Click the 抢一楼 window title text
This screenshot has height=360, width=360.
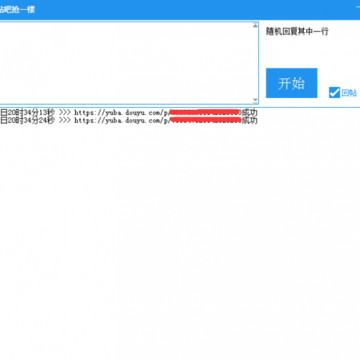pyautogui.click(x=17, y=10)
